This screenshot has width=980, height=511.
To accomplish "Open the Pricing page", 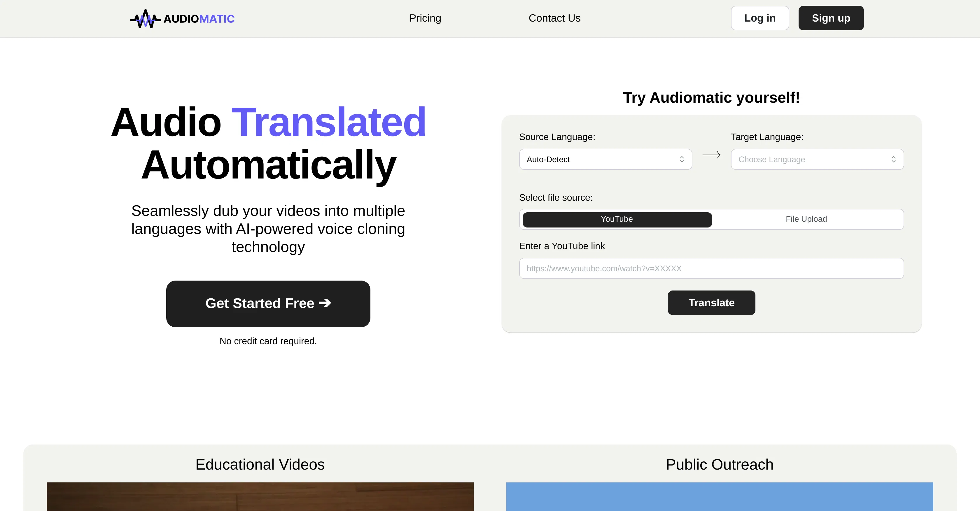I will (425, 18).
